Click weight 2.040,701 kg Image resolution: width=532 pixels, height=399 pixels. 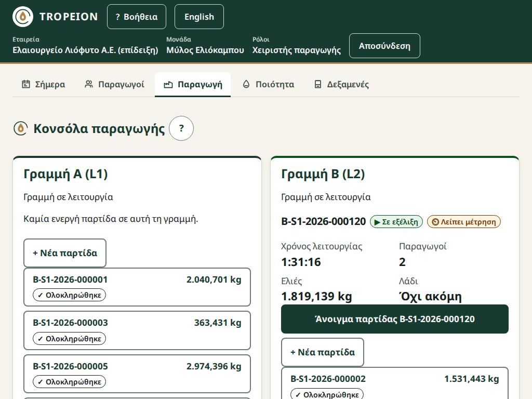[x=214, y=280]
